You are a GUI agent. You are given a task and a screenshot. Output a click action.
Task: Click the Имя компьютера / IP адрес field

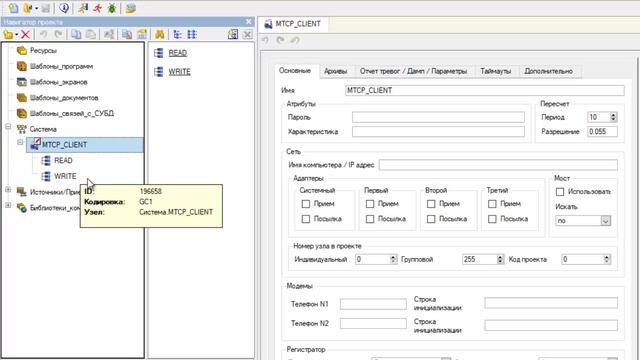click(x=498, y=165)
